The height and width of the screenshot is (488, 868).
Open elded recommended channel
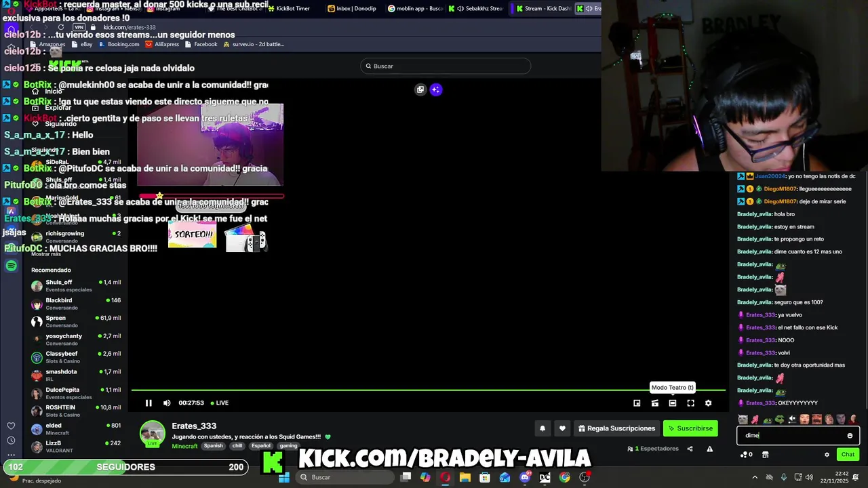pyautogui.click(x=76, y=429)
